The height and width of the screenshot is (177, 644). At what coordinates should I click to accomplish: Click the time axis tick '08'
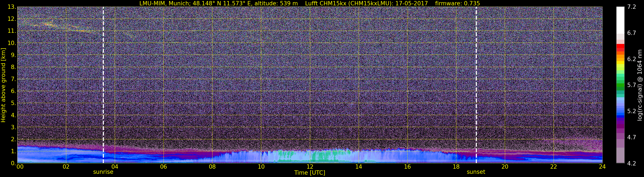click(212, 167)
